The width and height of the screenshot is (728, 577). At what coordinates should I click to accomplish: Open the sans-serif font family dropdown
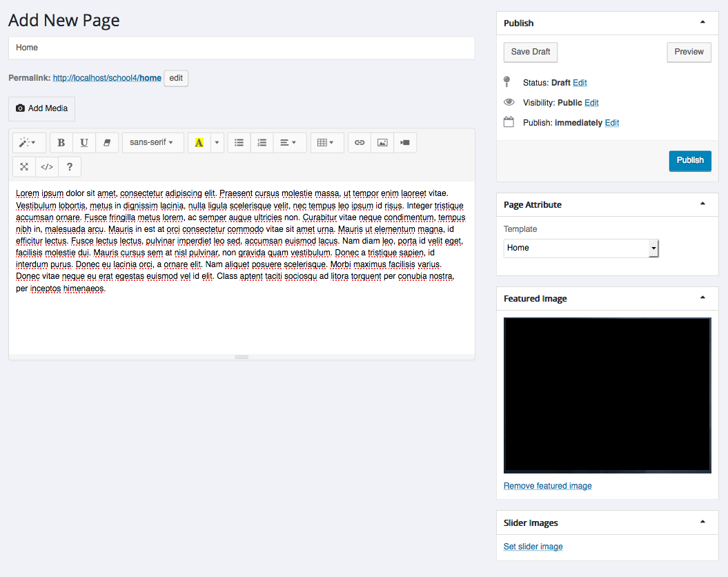click(153, 143)
